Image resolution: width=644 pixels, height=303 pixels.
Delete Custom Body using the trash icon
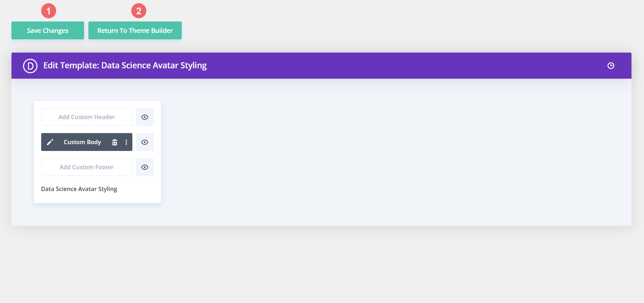[114, 142]
